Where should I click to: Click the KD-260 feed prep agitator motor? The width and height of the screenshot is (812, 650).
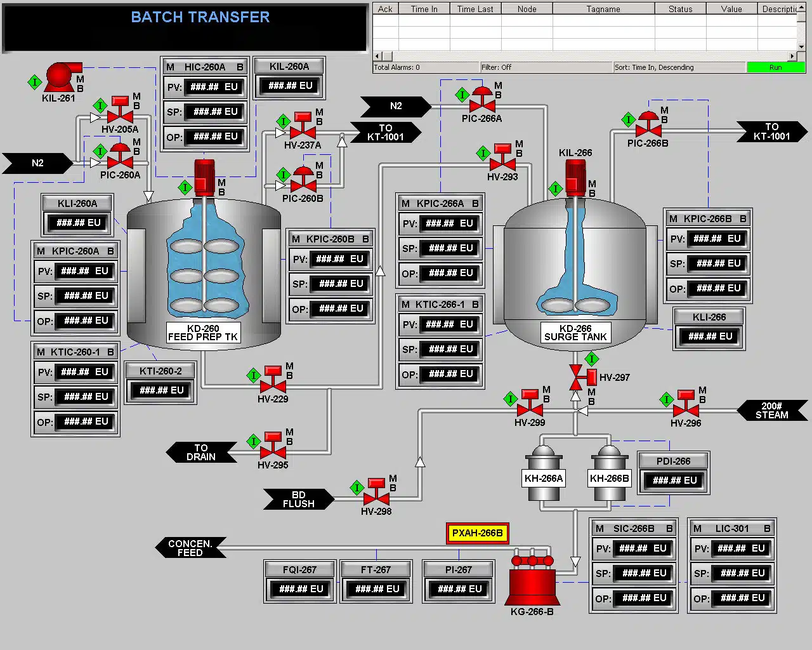click(204, 177)
